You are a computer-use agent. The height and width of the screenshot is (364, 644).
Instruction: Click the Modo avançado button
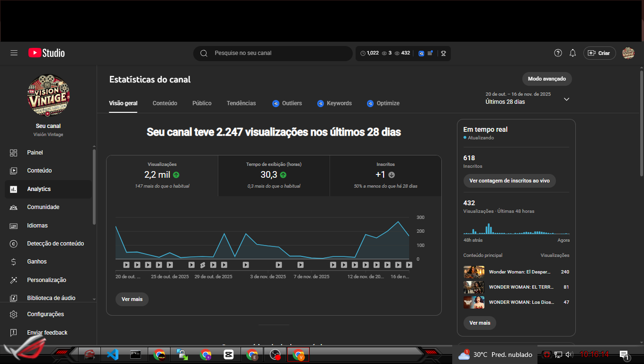pos(546,79)
